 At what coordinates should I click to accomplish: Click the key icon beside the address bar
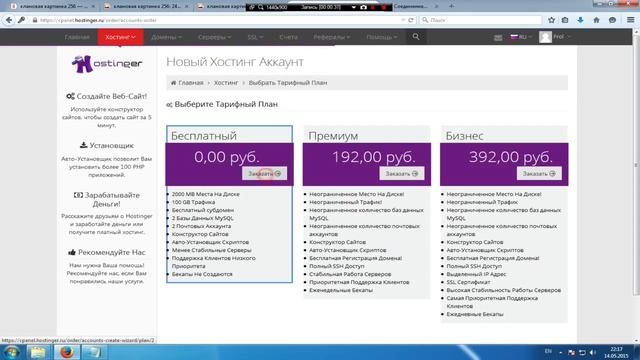pyautogui.click(x=22, y=20)
